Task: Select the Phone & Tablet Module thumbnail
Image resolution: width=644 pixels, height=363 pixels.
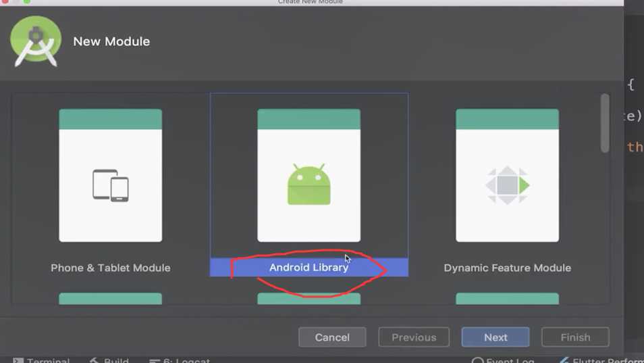Action: click(x=111, y=175)
